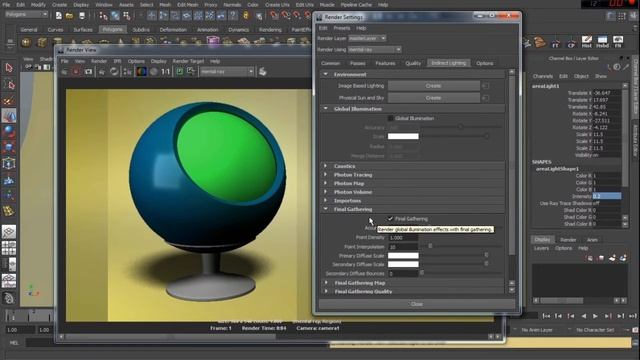Set real size with the 1:1 icon
The height and width of the screenshot is (360, 640).
(165, 72)
